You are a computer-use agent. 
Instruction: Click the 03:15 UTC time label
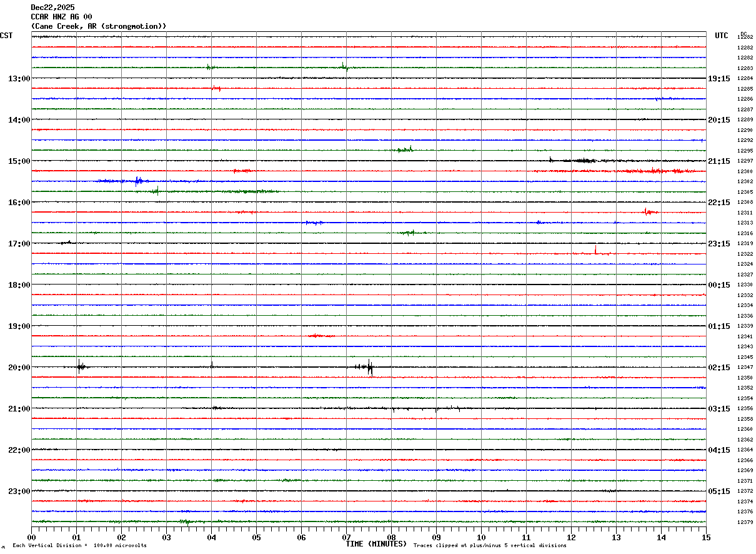(x=719, y=408)
